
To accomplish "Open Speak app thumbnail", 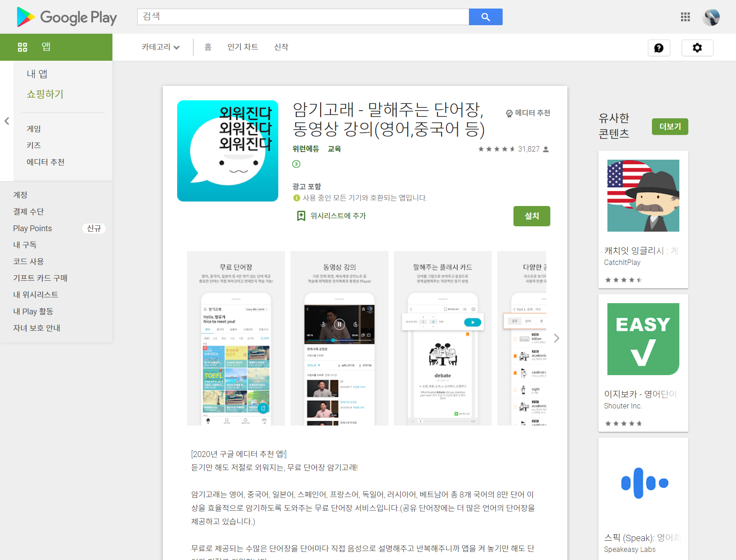I will point(643,483).
